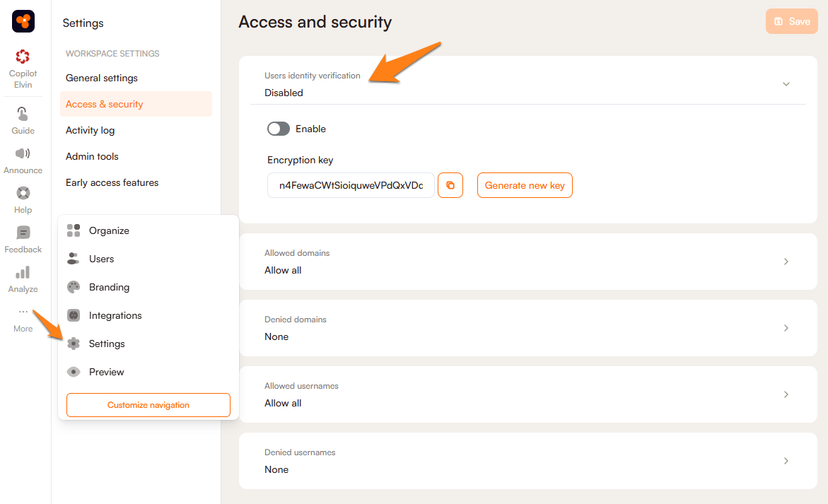Click the Generate new key button
This screenshot has height=504, width=828.
pos(525,185)
